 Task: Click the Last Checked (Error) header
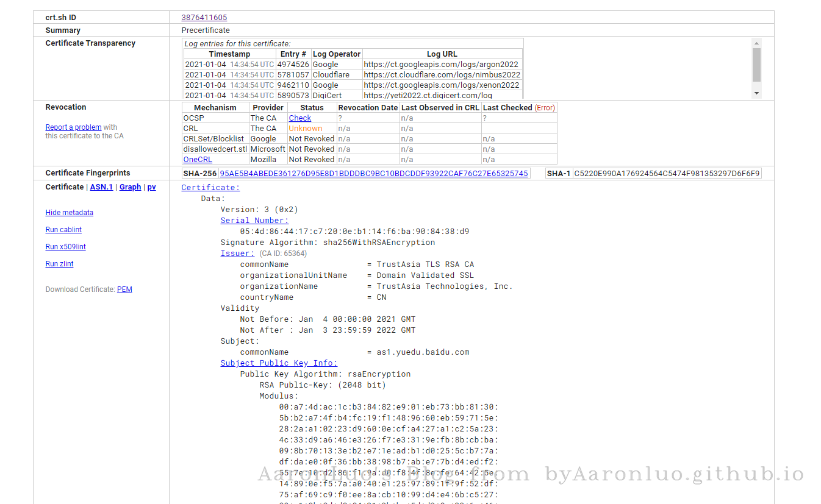click(x=519, y=108)
